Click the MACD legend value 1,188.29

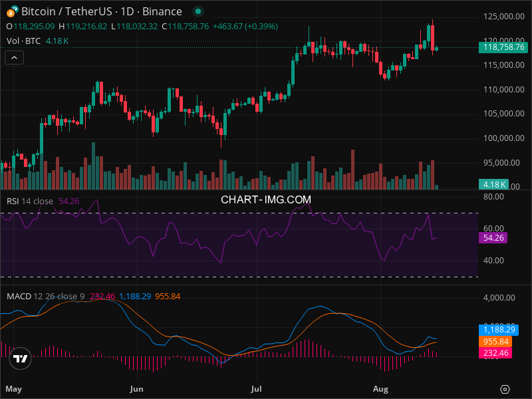pos(135,296)
